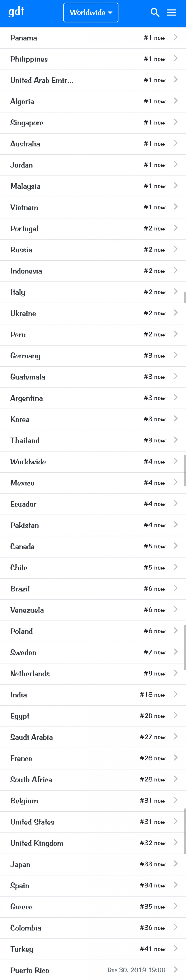Click the gdt logo
Screen dimensions: 186x980
click(x=16, y=12)
